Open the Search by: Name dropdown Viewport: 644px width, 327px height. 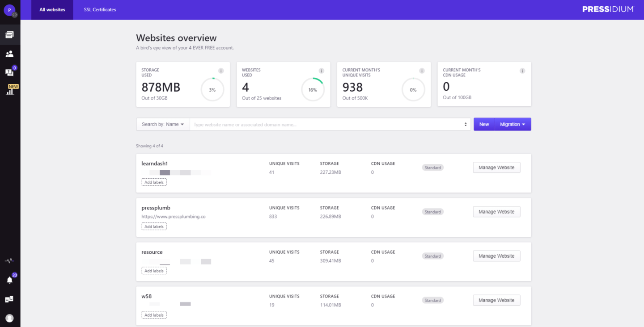[x=163, y=124]
